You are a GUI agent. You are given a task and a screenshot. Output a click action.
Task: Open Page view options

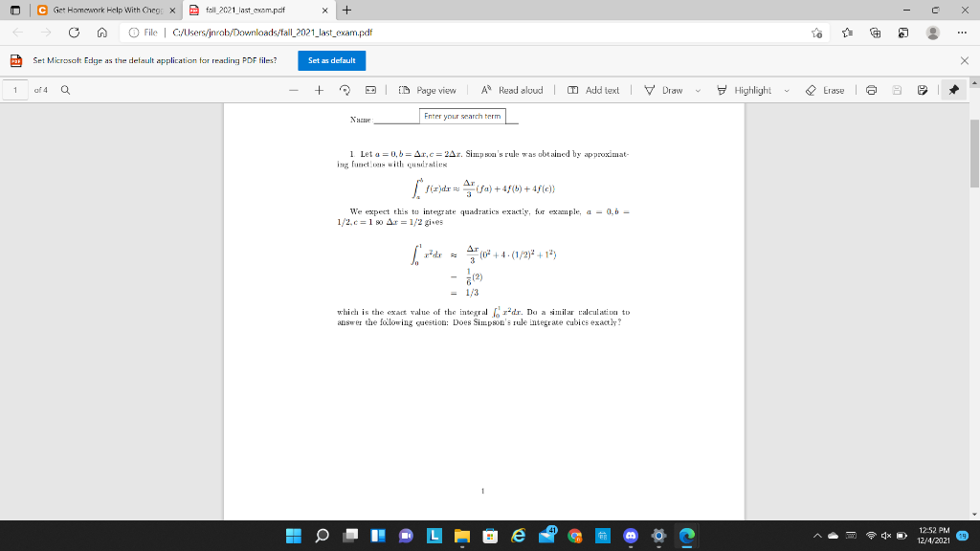(428, 90)
